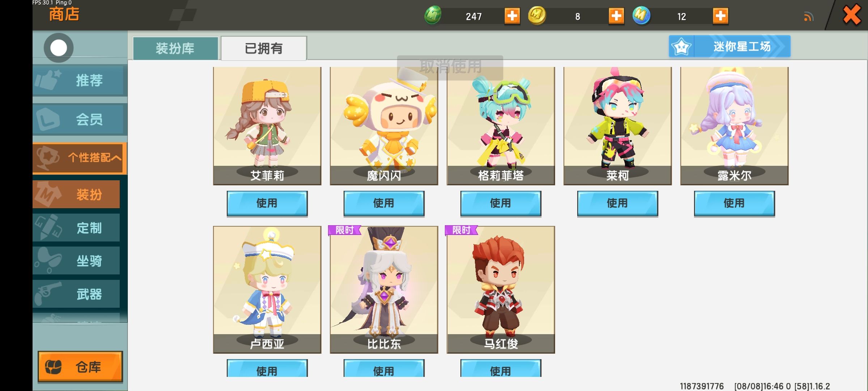Use the 魔闪闪 skin
Screen dimensions: 868x391
coord(384,203)
